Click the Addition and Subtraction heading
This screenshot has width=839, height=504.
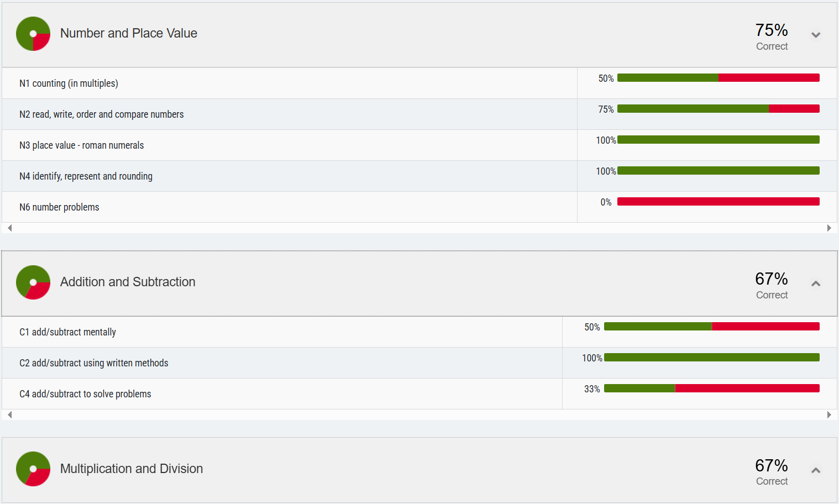coord(128,282)
